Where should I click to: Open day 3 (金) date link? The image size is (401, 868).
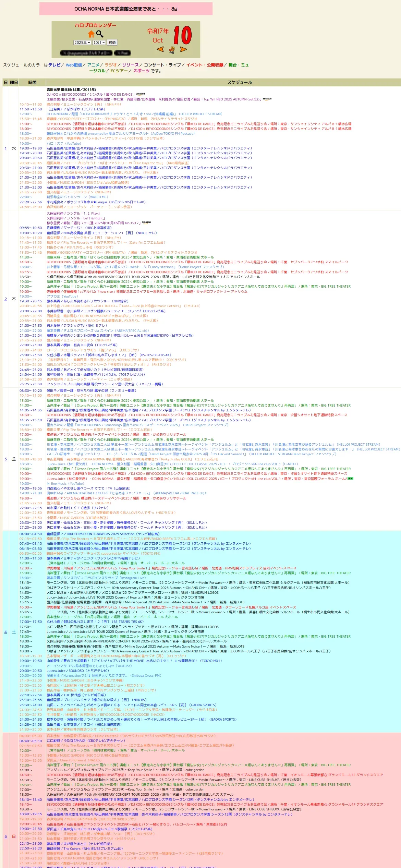click(x=5, y=459)
